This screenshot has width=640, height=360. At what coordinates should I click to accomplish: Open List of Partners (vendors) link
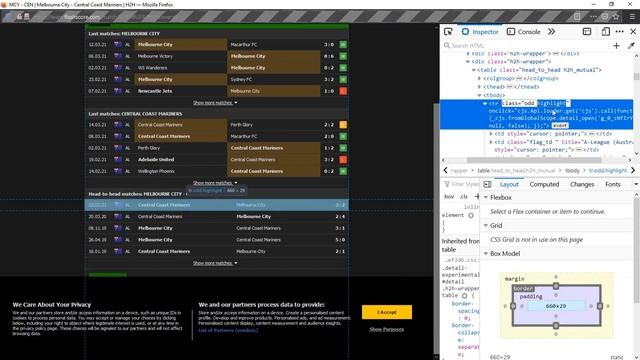point(228,331)
